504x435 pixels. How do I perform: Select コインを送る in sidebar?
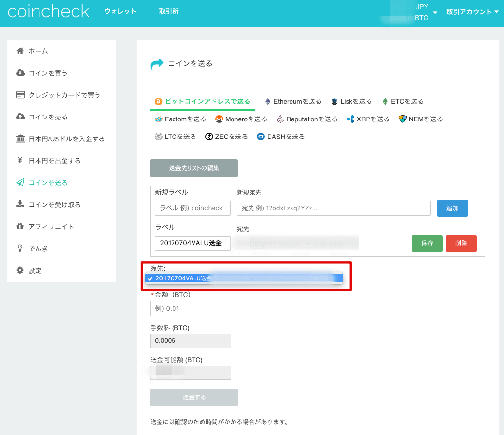pos(48,182)
